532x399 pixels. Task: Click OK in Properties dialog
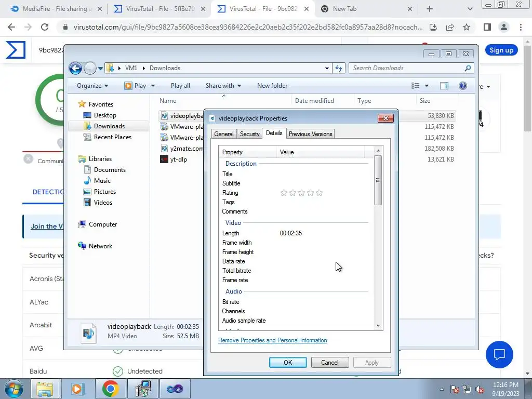coord(288,362)
